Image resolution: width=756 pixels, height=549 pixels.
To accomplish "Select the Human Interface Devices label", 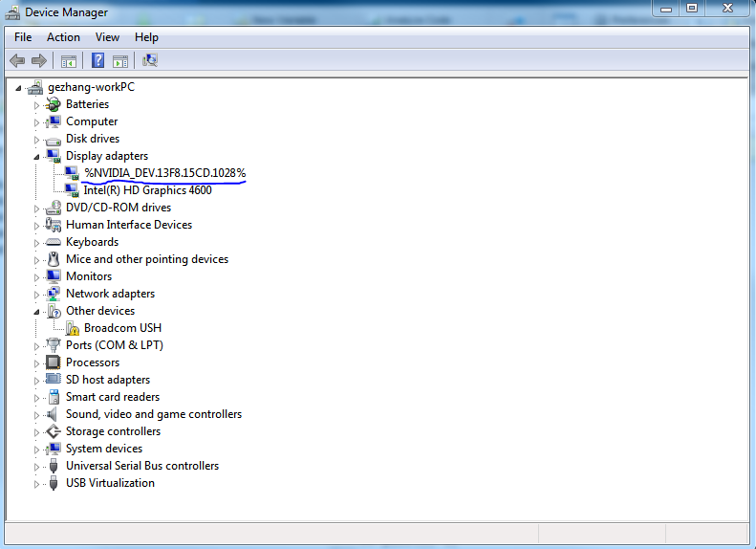I will pyautogui.click(x=129, y=225).
